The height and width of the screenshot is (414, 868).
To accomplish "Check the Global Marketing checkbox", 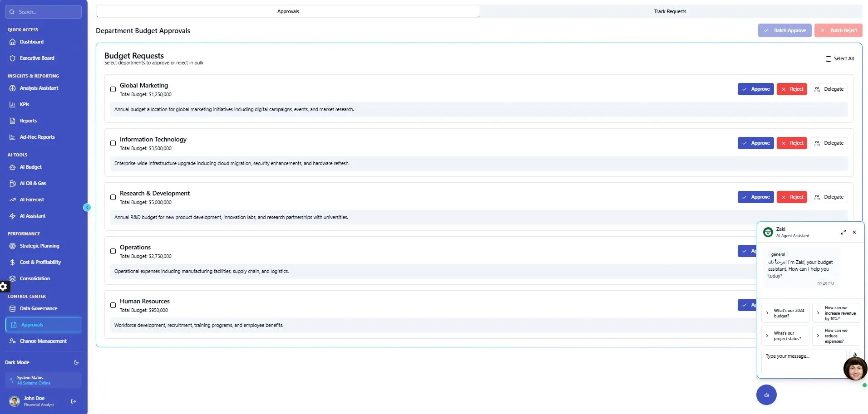I will pyautogui.click(x=113, y=89).
